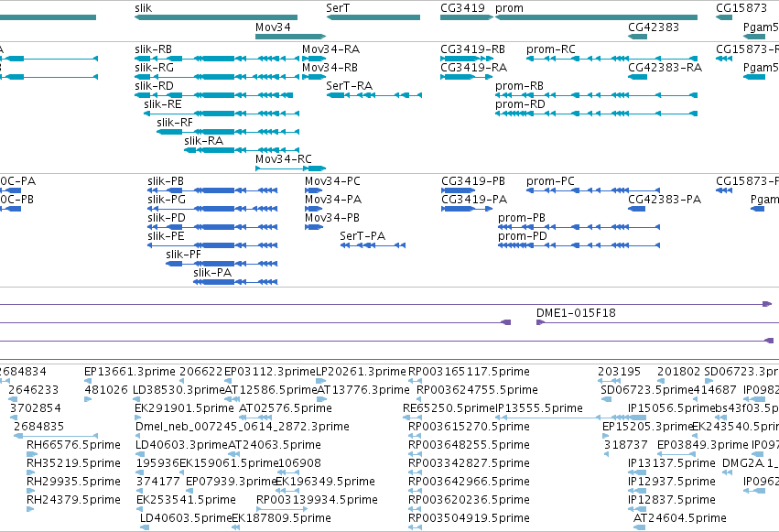This screenshot has height=532, width=779.
Task: Select the CG15873 gene feature
Action: [x=724, y=17]
